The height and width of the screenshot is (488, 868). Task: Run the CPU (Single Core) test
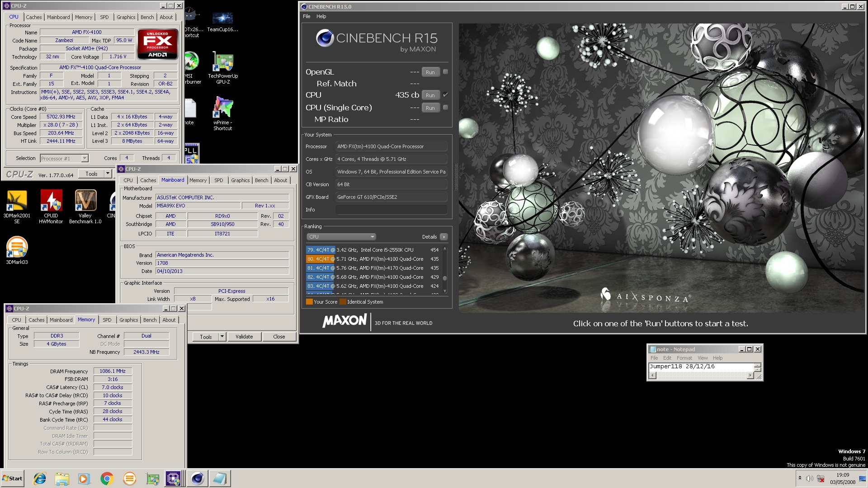[430, 108]
